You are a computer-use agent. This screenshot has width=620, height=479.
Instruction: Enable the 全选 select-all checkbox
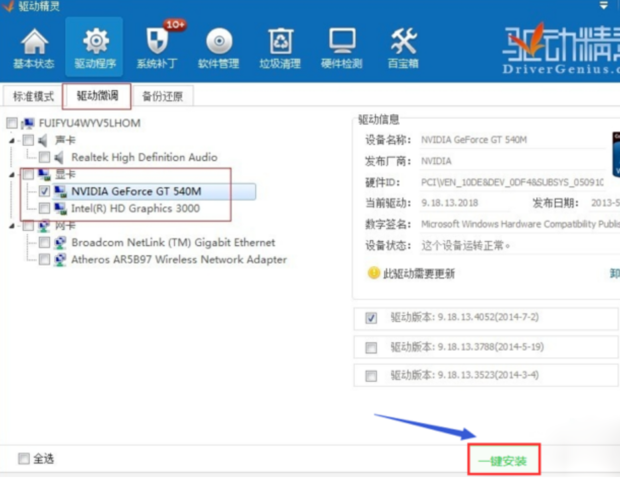24,459
